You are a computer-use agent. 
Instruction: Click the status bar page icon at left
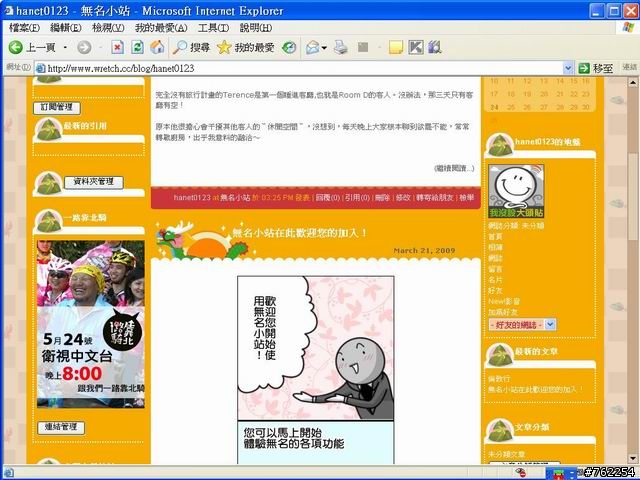[8, 473]
